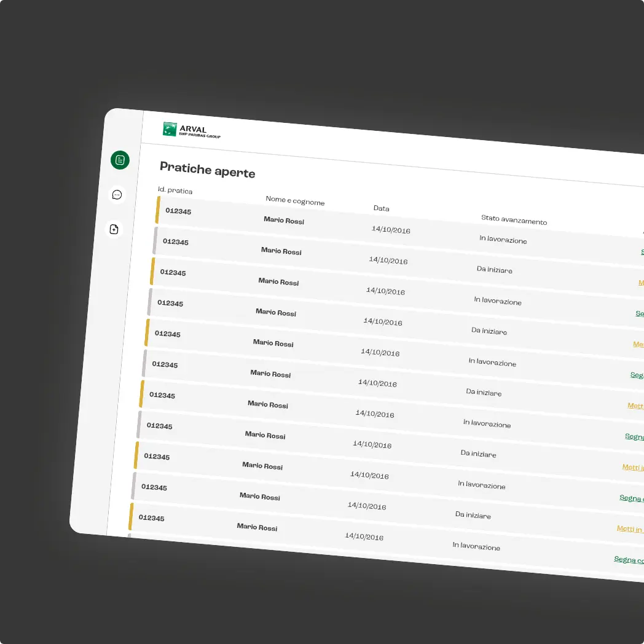Screen dimensions: 644x644
Task: Open the chat messages sidebar icon
Action: coord(117,195)
